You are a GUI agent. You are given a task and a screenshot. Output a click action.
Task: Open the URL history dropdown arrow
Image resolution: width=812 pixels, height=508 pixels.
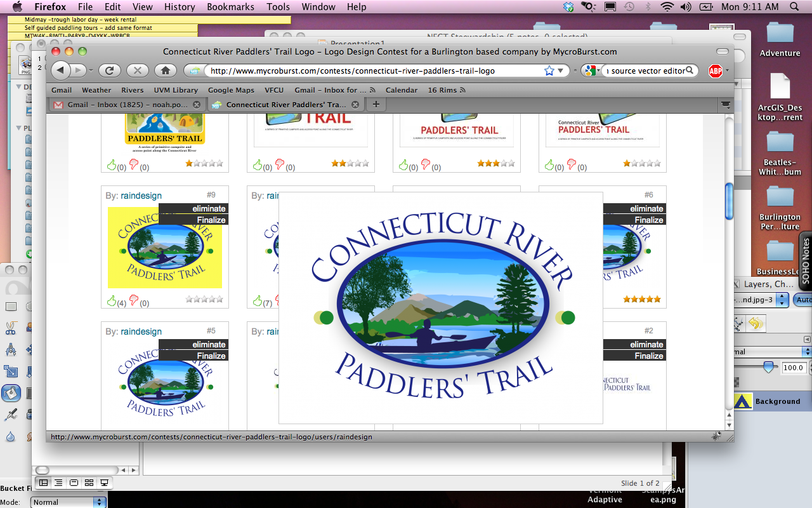click(x=561, y=71)
